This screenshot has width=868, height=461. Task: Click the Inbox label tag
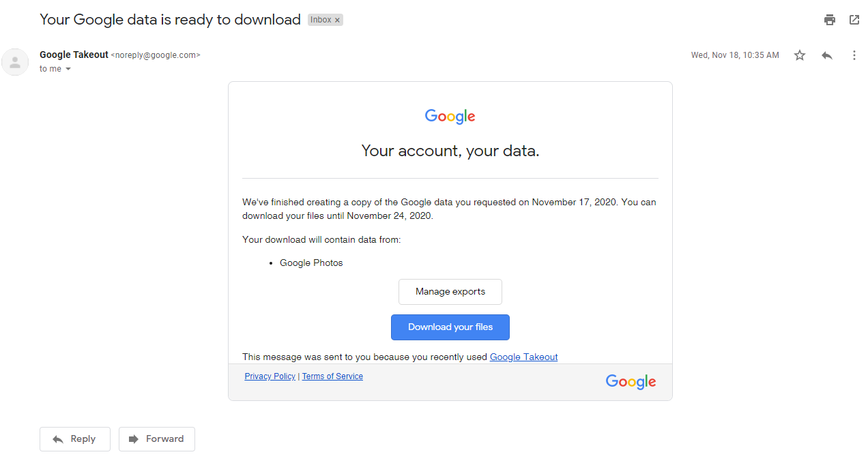(321, 20)
